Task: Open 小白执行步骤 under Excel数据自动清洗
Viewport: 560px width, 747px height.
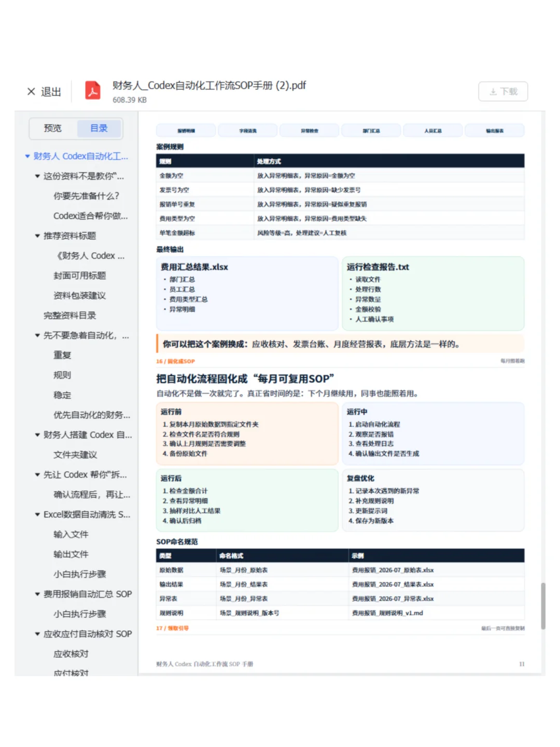Action: [x=79, y=574]
